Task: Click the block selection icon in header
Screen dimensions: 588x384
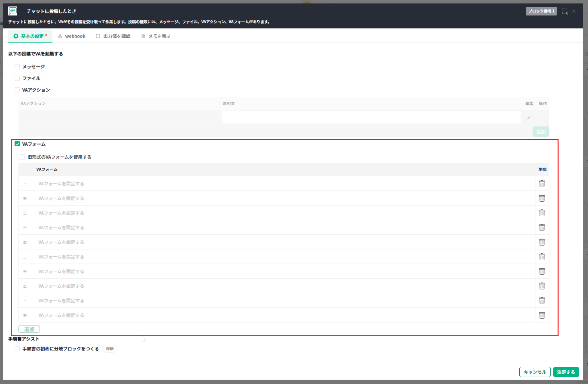Action: 565,12
